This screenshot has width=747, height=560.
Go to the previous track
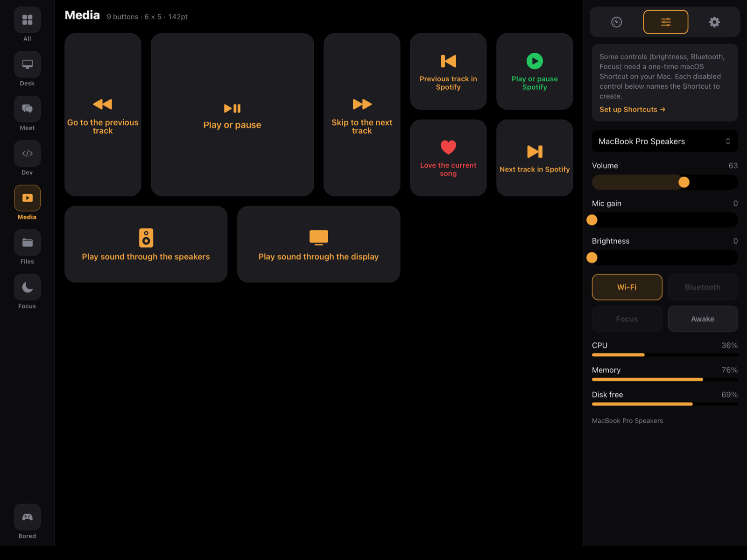pos(103,114)
